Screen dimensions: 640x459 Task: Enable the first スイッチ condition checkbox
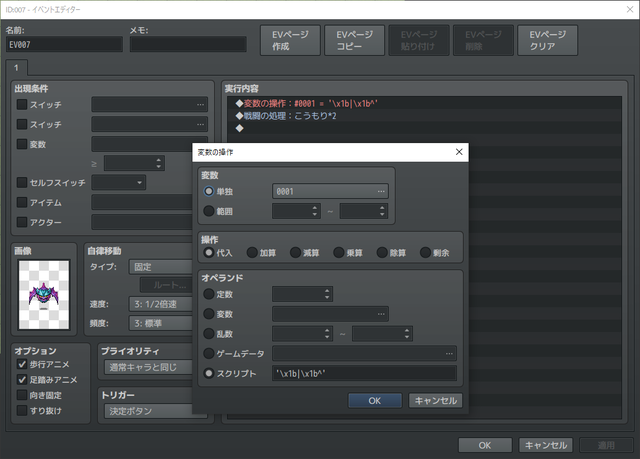(x=22, y=104)
